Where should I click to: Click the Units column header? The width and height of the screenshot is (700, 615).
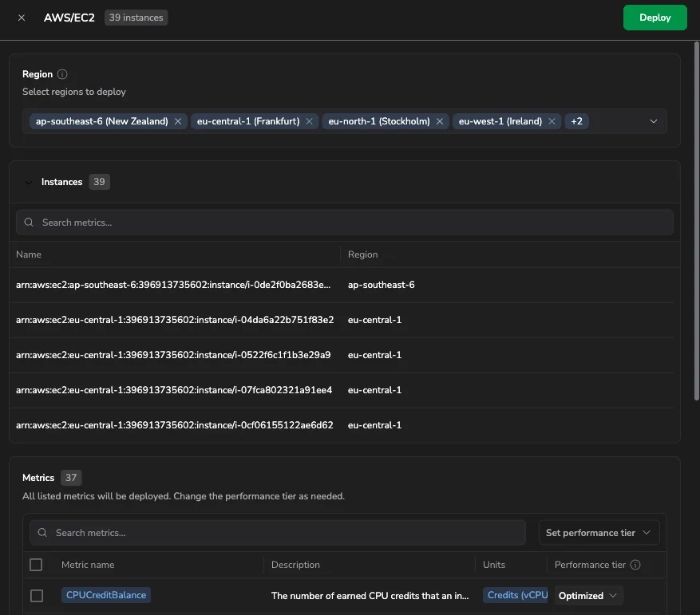click(494, 565)
